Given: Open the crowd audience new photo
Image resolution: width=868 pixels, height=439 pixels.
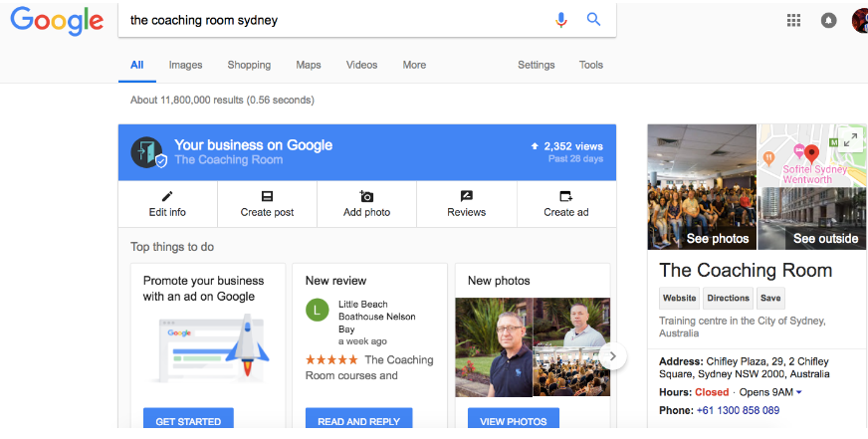Looking at the screenshot, I should pyautogui.click(x=571, y=372).
